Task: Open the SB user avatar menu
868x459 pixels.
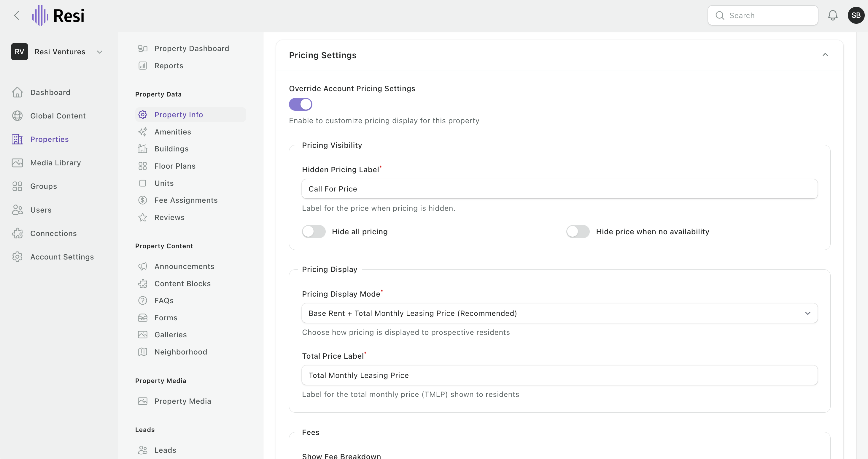Action: click(x=856, y=15)
